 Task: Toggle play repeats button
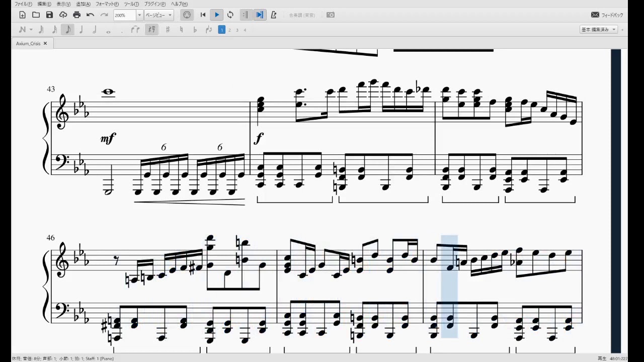click(x=245, y=15)
